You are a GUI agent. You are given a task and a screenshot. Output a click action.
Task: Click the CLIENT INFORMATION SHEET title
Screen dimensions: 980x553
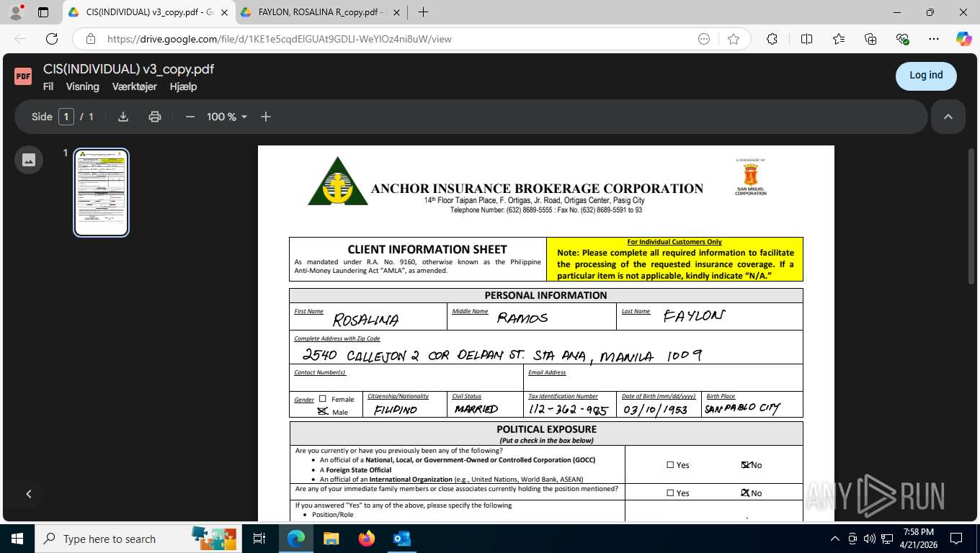[427, 249]
